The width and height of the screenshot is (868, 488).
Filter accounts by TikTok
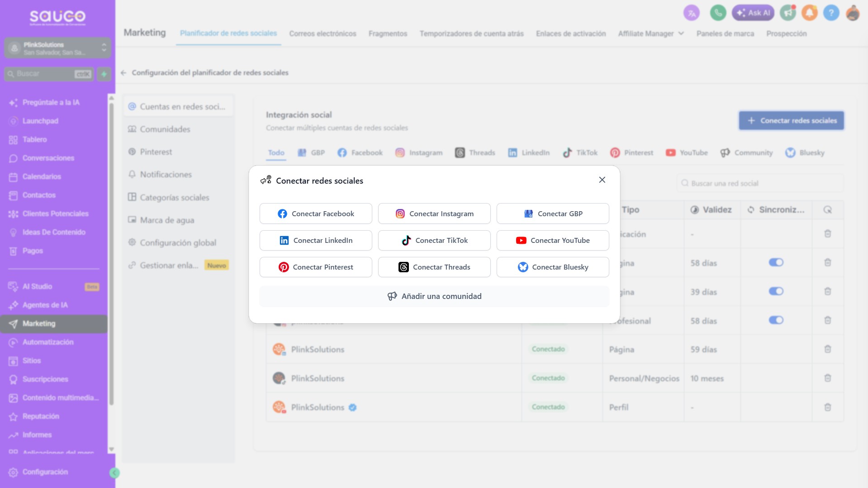[580, 153]
